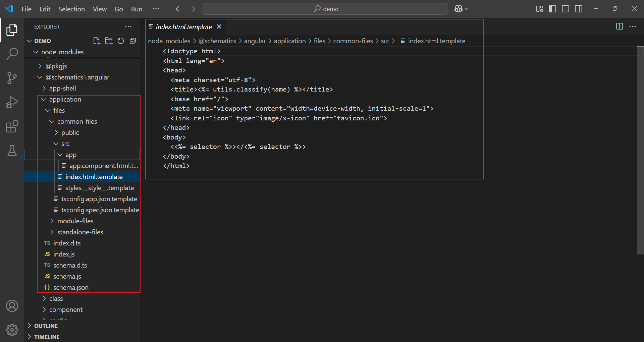Refresh the Explorer file tree
The image size is (644, 342).
coord(121,41)
